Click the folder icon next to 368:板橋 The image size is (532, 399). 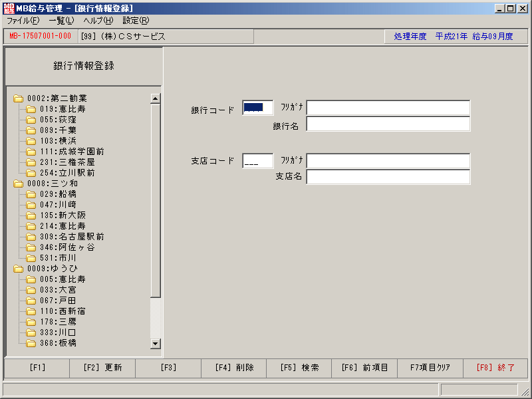pos(31,343)
